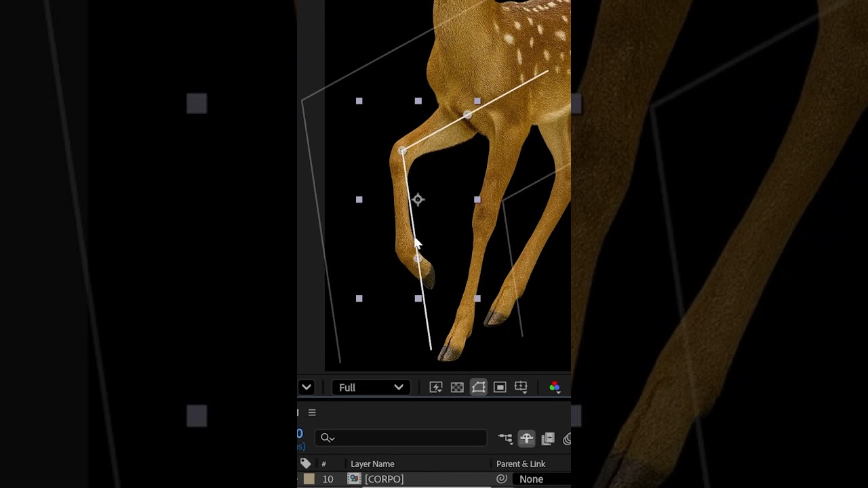Select layer number 10
The image size is (868, 488).
328,479
